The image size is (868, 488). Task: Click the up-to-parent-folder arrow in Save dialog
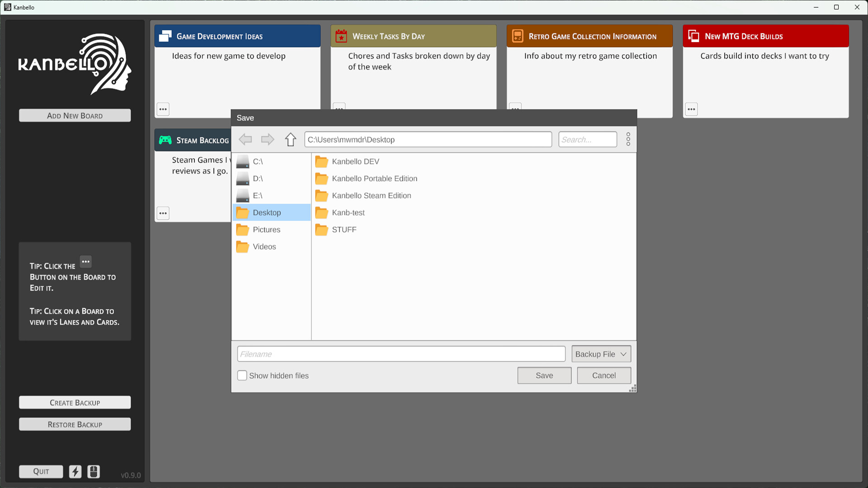[290, 139]
